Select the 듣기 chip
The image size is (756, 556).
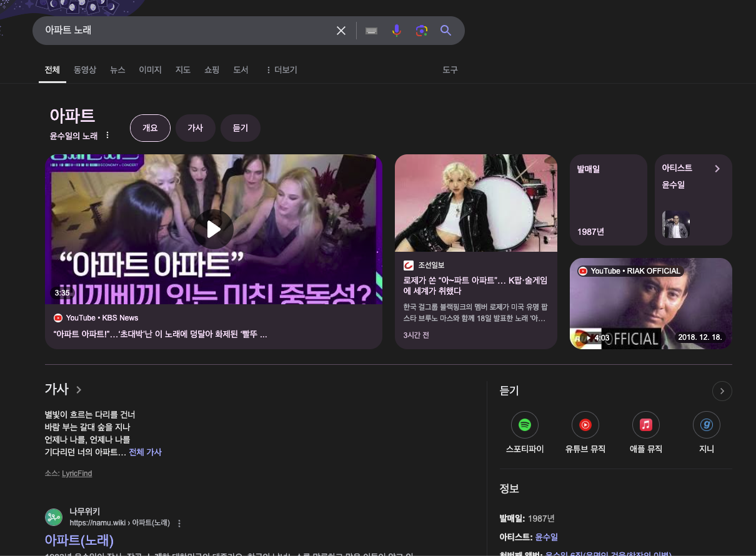click(x=241, y=128)
